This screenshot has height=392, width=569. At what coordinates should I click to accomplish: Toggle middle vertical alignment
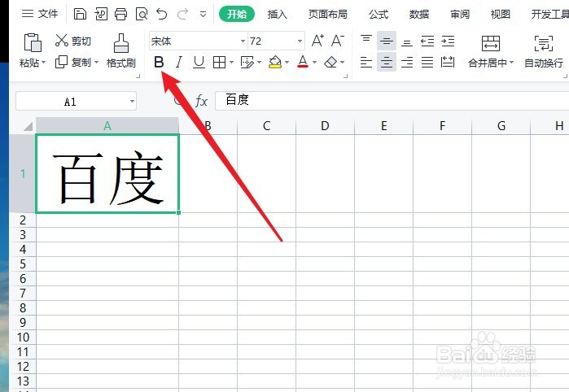[387, 41]
